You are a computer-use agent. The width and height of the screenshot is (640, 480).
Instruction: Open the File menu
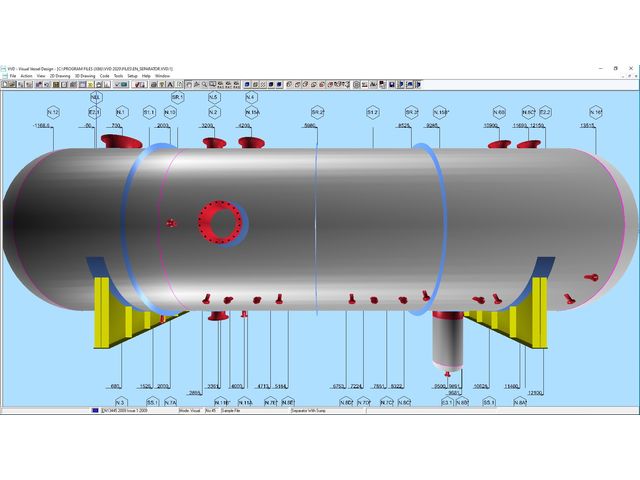coord(13,75)
